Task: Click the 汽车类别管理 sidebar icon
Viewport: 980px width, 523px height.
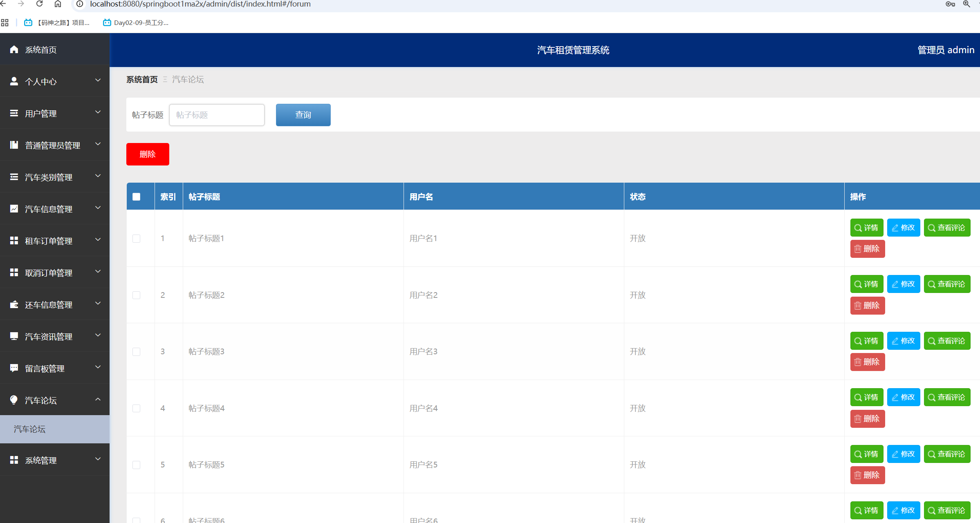Action: (x=14, y=177)
